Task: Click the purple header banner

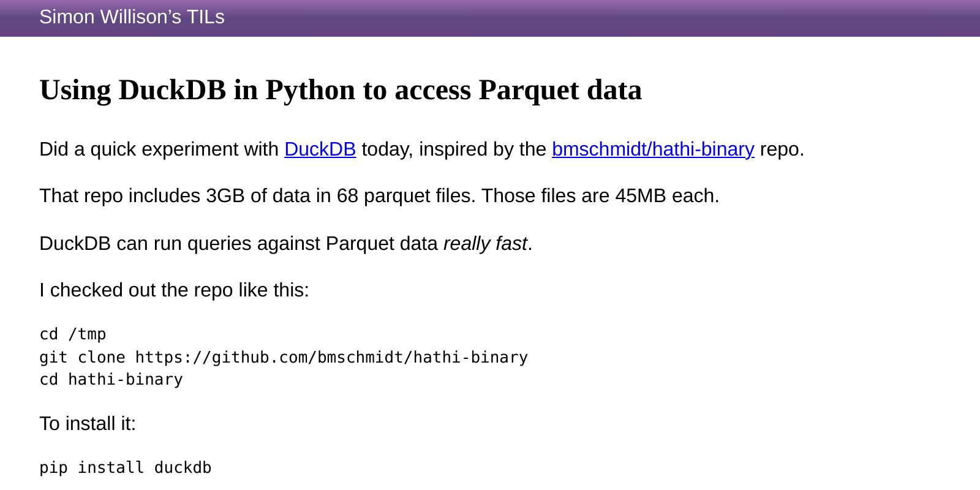Action: tap(490, 18)
